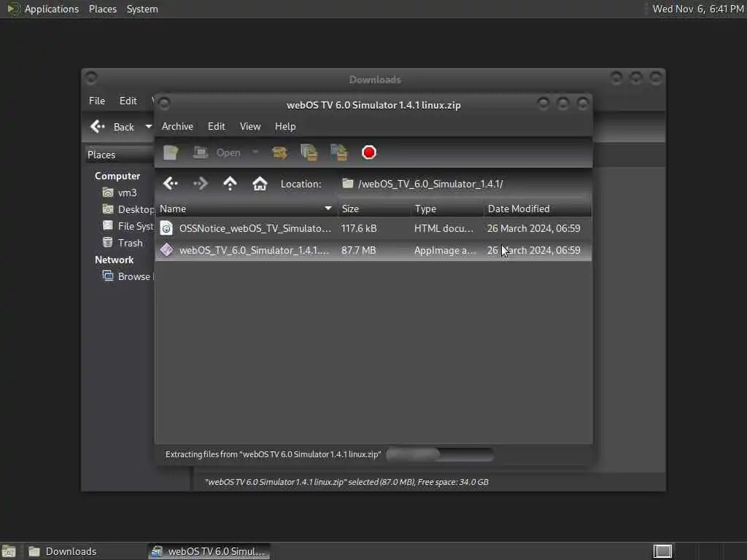The height and width of the screenshot is (560, 747).
Task: Click the show desktop icon in taskbar
Action: click(x=9, y=551)
